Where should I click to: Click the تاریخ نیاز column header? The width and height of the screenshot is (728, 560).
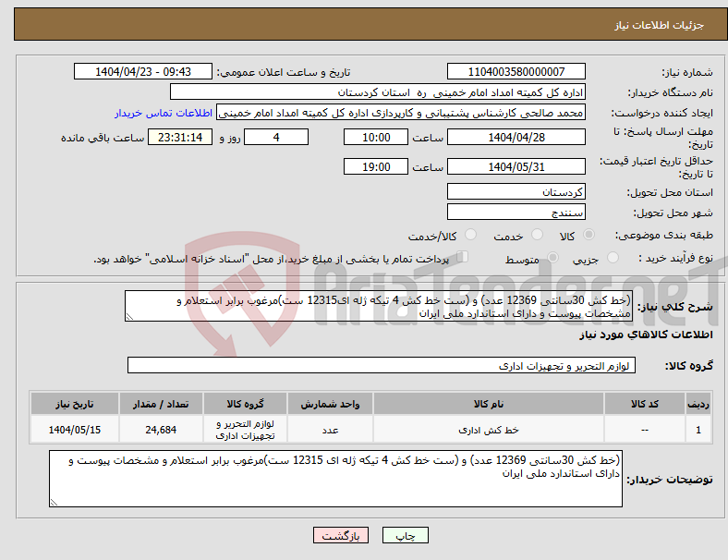tap(75, 404)
